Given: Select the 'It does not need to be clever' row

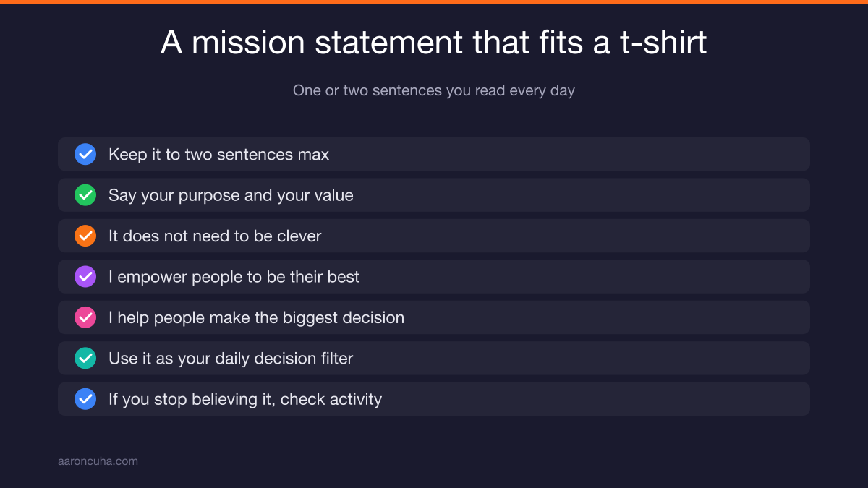Looking at the screenshot, I should coord(434,236).
